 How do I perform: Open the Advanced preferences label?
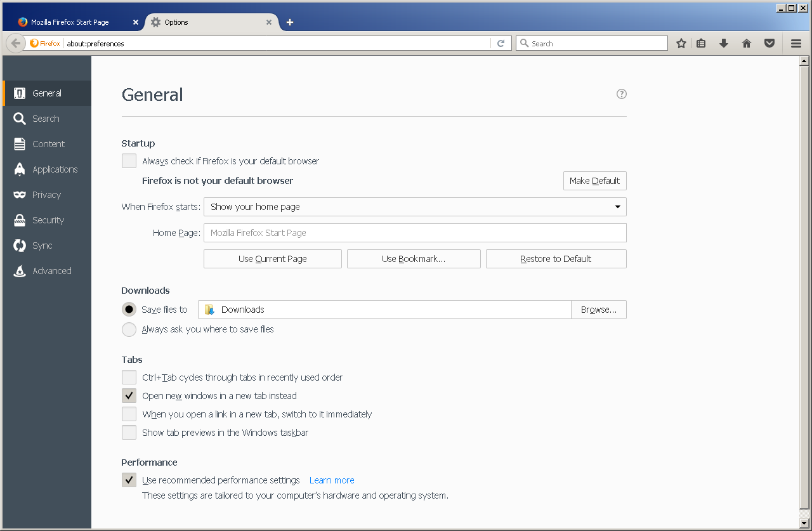pyautogui.click(x=52, y=271)
